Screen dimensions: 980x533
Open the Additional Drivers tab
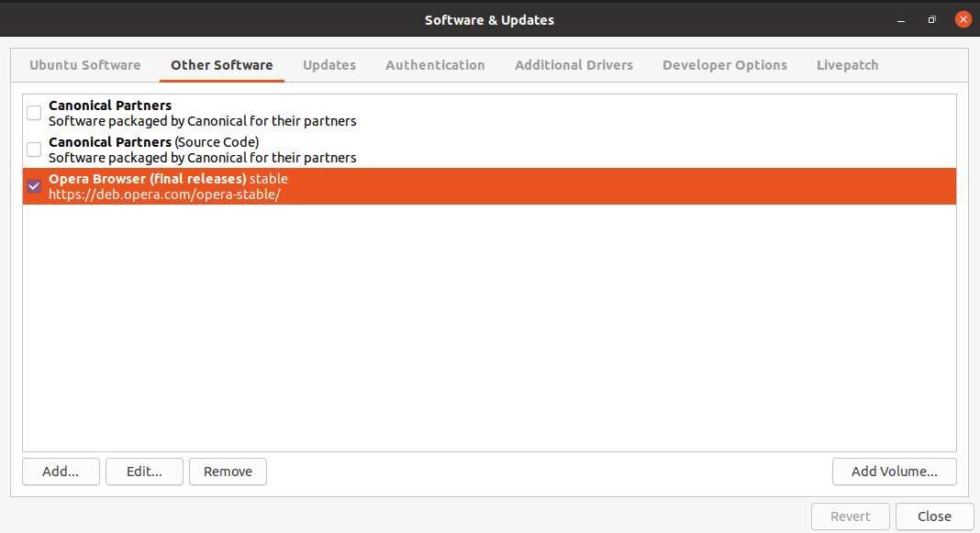574,65
